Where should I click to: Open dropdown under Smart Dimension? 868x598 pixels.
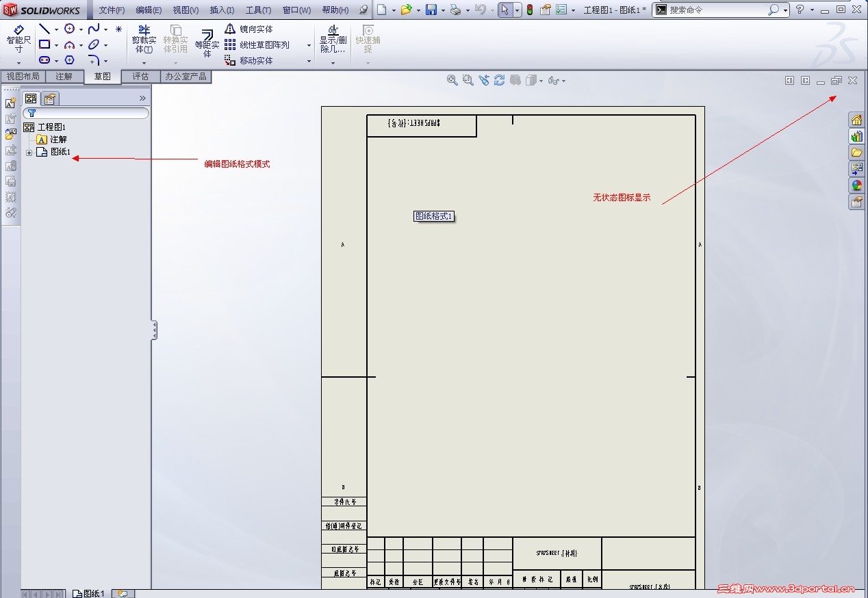pos(18,63)
